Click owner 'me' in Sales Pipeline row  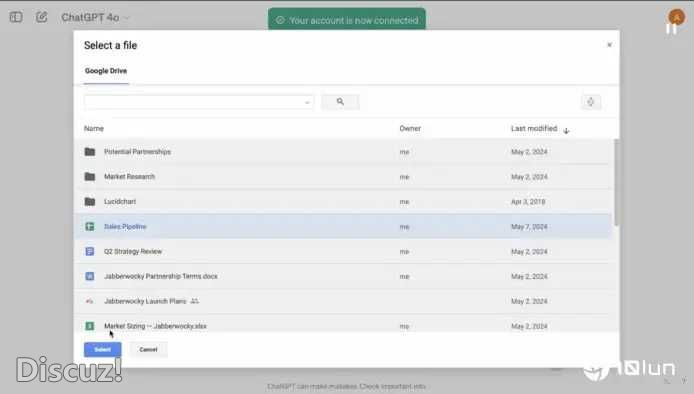point(404,227)
